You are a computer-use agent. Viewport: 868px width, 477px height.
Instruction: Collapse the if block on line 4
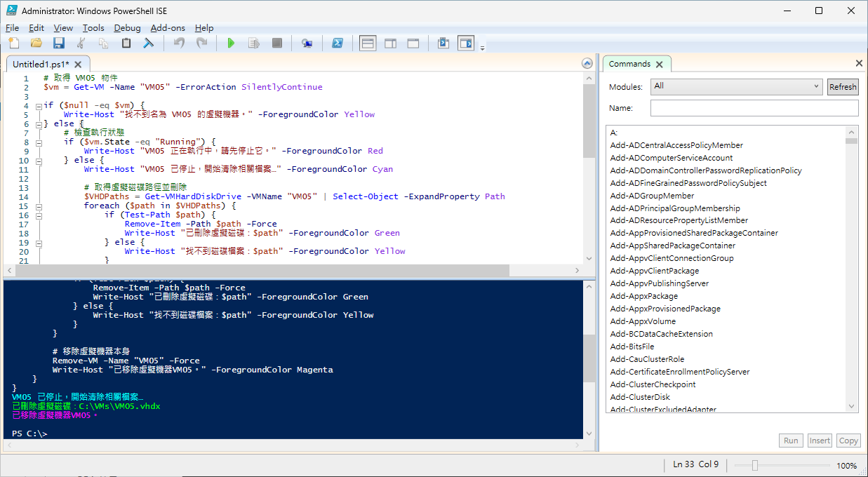click(x=39, y=105)
